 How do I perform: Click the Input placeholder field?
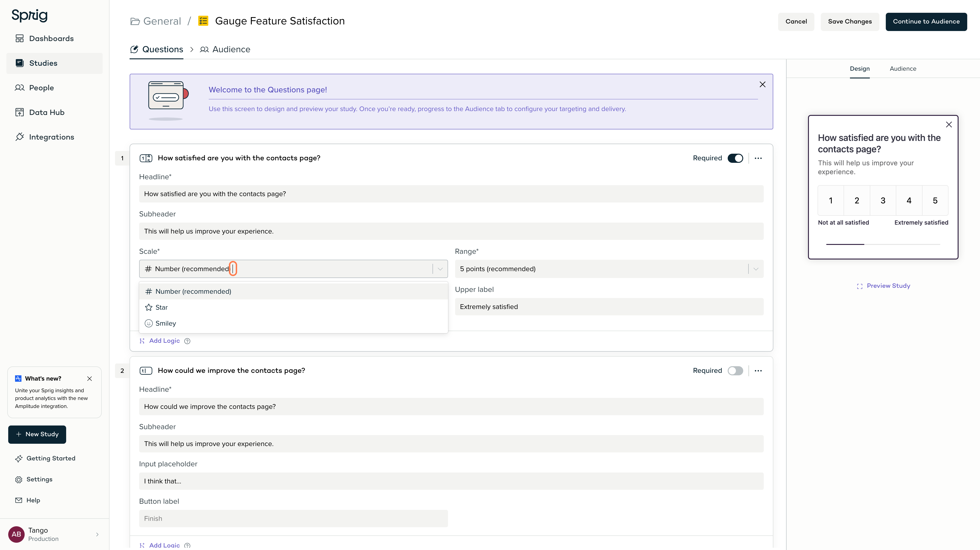pos(451,481)
